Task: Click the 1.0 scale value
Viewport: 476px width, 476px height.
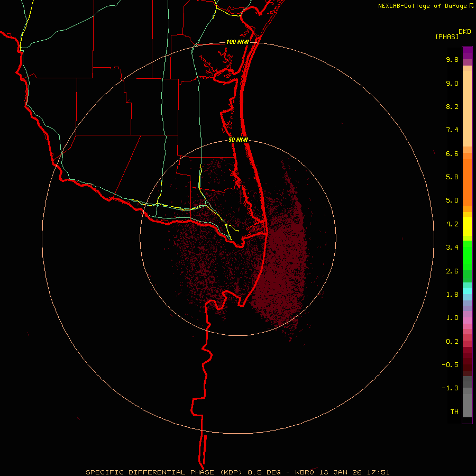Action: 452,318
